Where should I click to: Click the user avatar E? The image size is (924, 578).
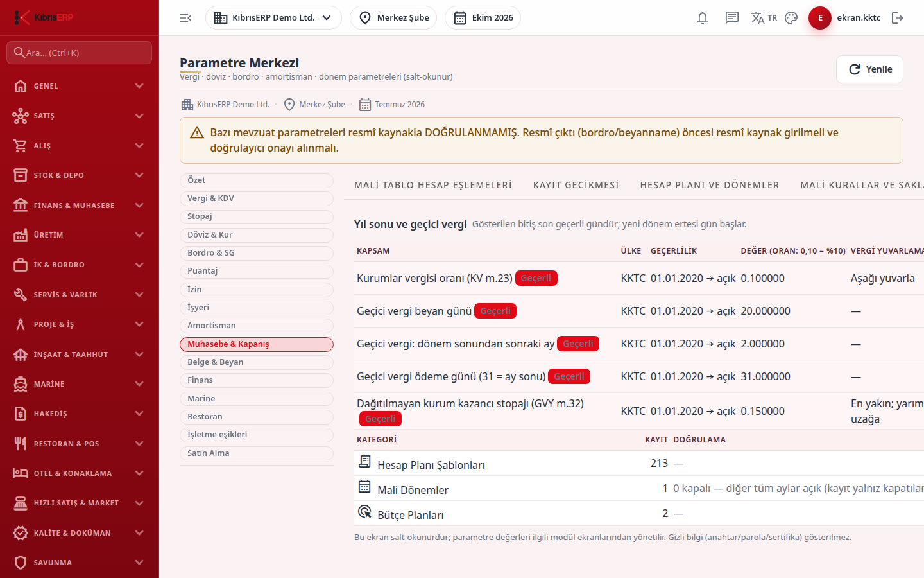[x=820, y=18]
